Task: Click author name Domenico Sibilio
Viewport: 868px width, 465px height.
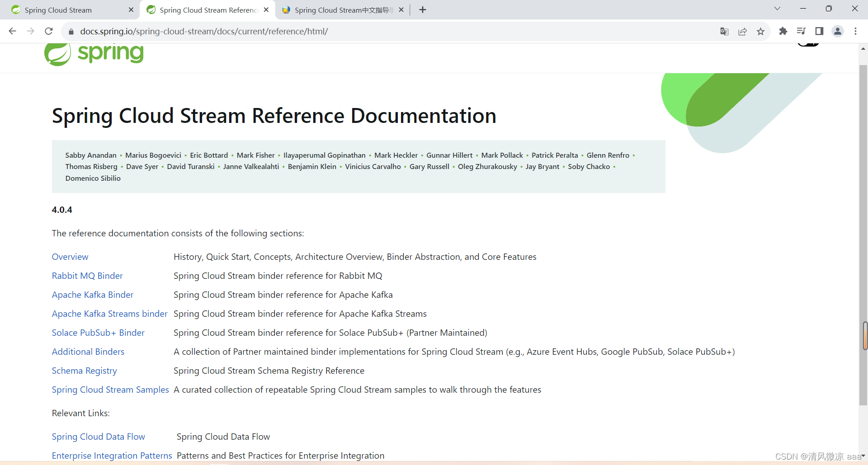Action: click(93, 178)
